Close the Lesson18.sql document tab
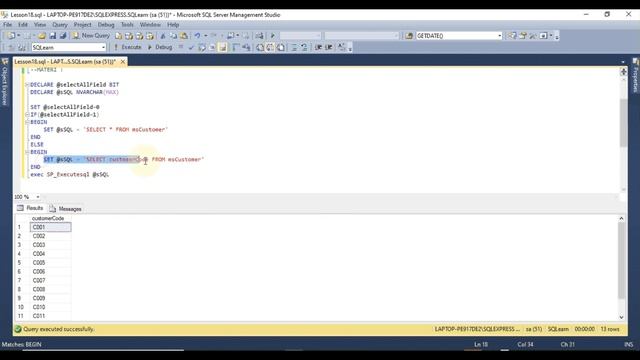This screenshot has width=640, height=360. click(x=122, y=62)
